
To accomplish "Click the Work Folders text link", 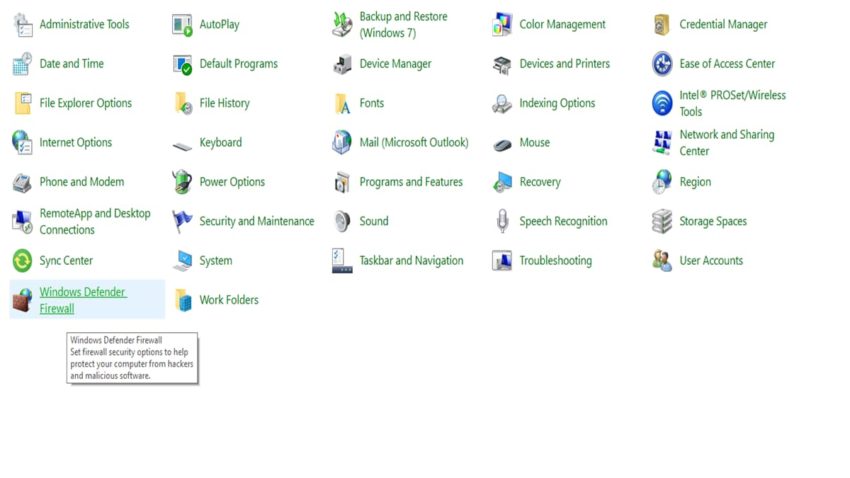I will [x=229, y=300].
